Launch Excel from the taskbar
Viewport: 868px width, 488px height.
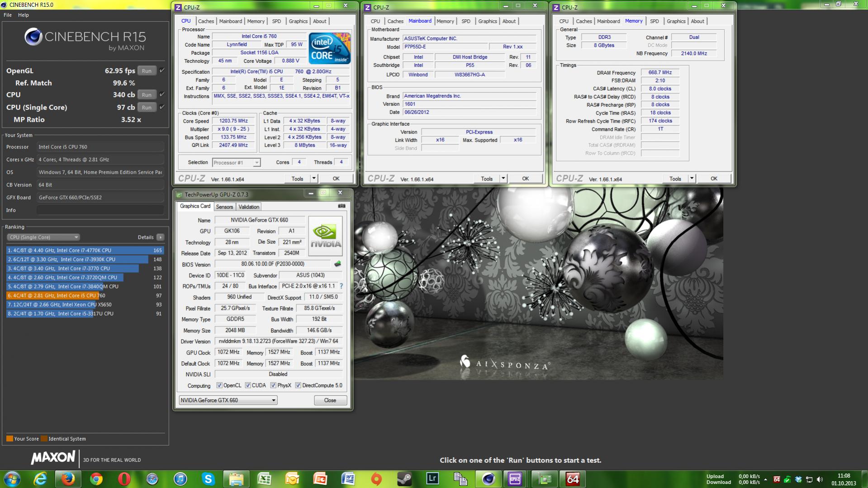265,479
